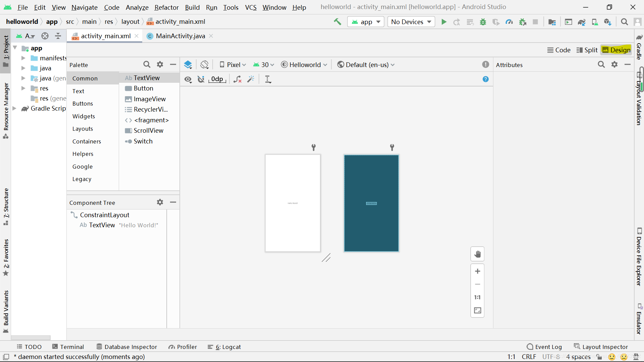Click the Make Project hammer icon

pos(337,22)
